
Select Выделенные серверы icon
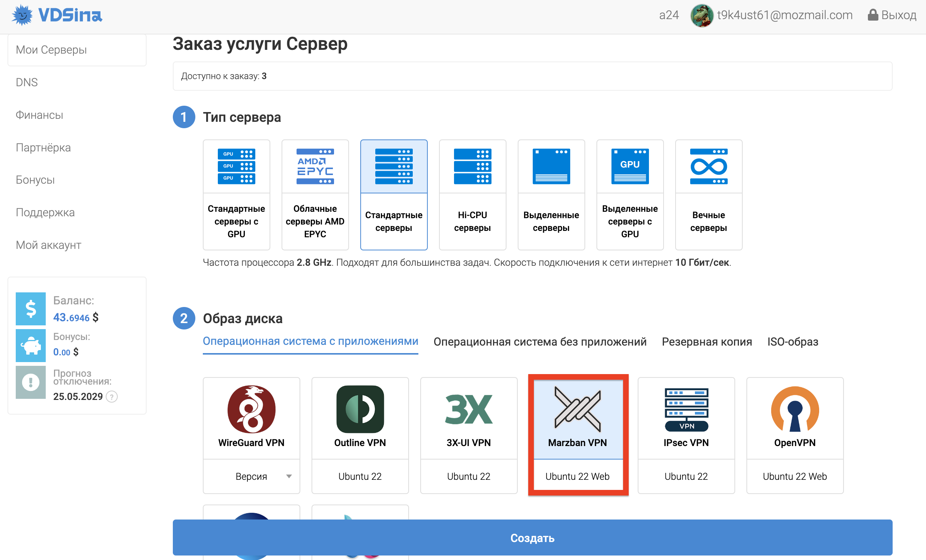tap(551, 166)
